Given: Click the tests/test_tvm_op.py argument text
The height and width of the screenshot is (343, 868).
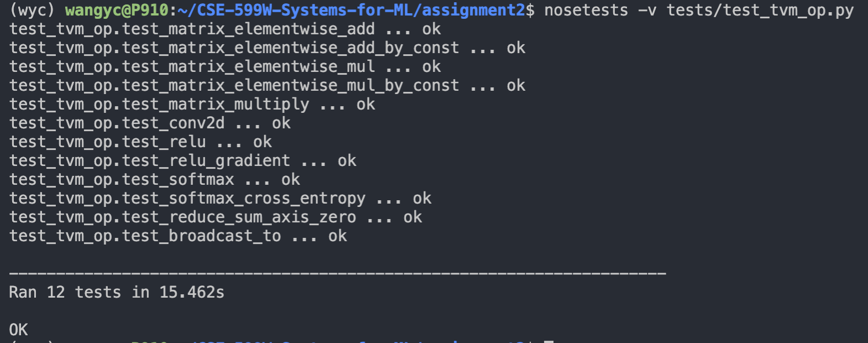Looking at the screenshot, I should pos(760,11).
